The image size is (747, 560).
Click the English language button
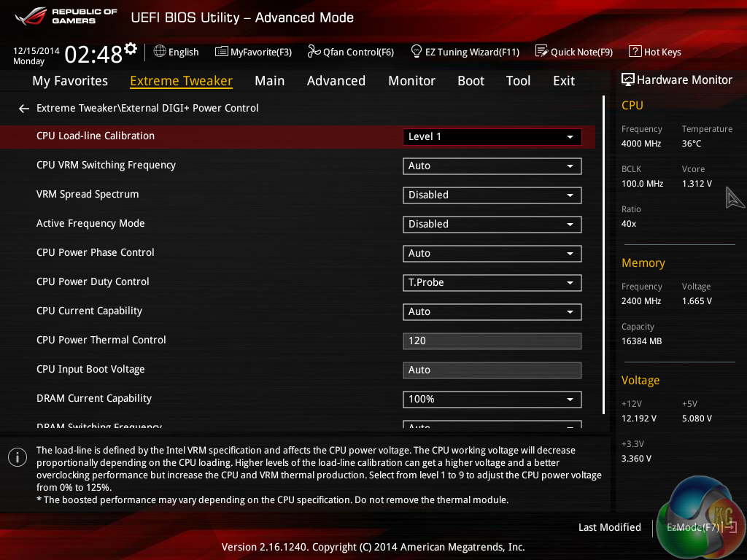coord(177,52)
